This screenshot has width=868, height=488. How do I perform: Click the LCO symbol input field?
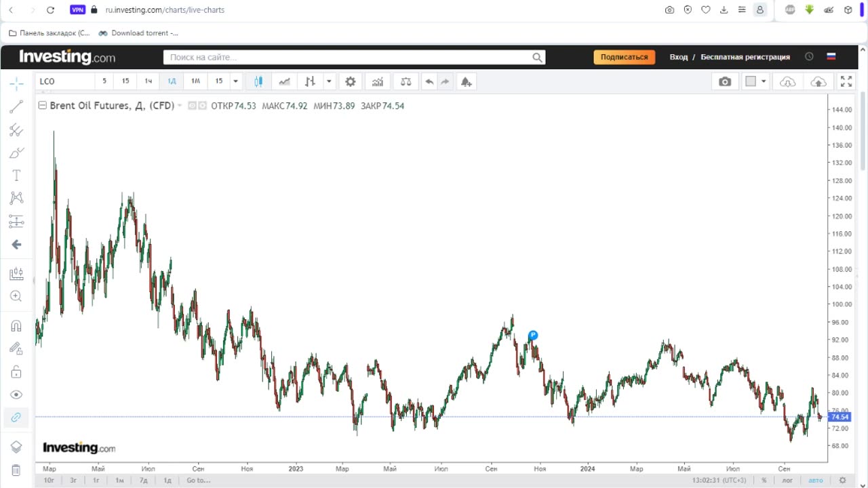pos(64,81)
